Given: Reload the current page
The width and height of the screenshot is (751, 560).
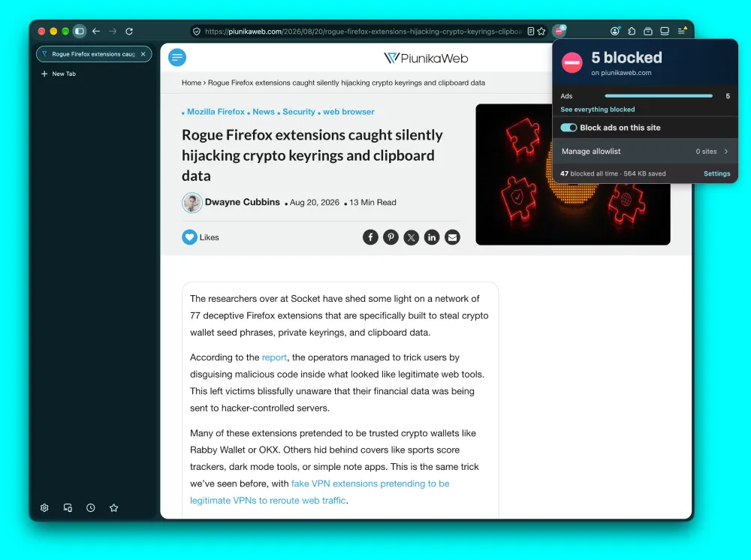Looking at the screenshot, I should [x=129, y=31].
